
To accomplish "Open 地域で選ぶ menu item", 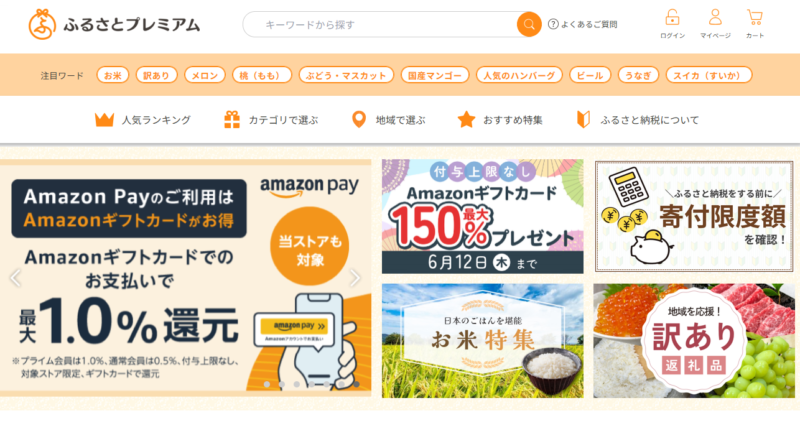I will point(388,120).
